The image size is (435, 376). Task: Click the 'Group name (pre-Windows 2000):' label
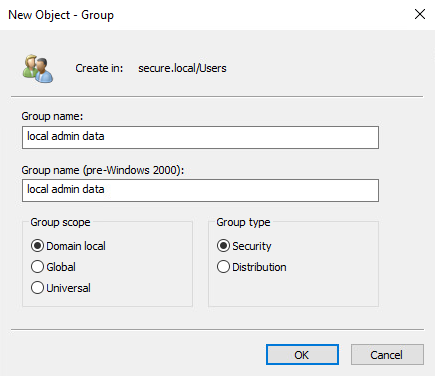pos(103,170)
